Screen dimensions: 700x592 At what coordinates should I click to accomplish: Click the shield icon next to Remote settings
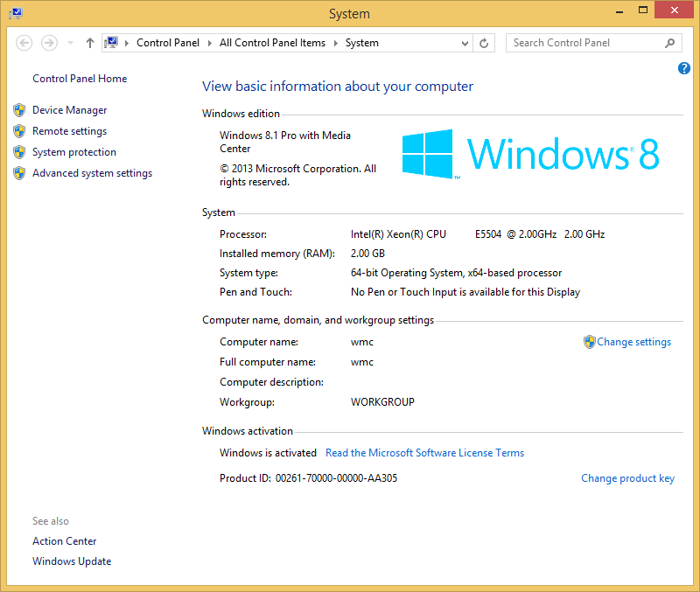[x=19, y=130]
